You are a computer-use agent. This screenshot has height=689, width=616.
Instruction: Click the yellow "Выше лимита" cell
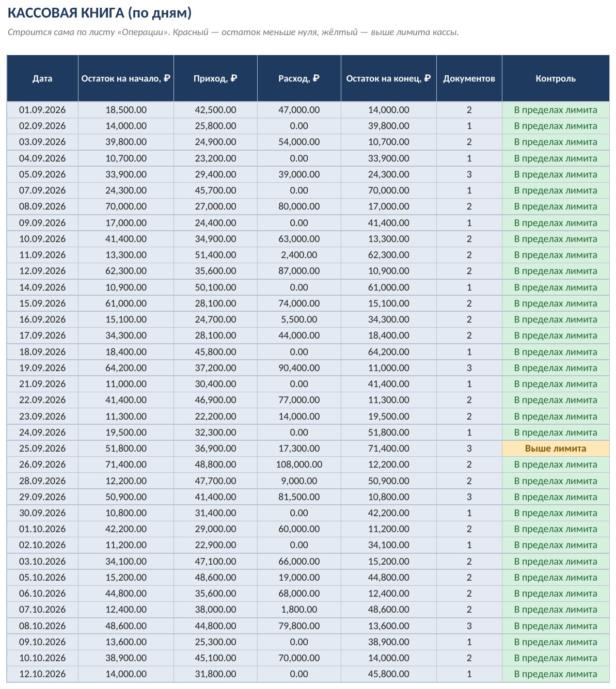point(556,448)
